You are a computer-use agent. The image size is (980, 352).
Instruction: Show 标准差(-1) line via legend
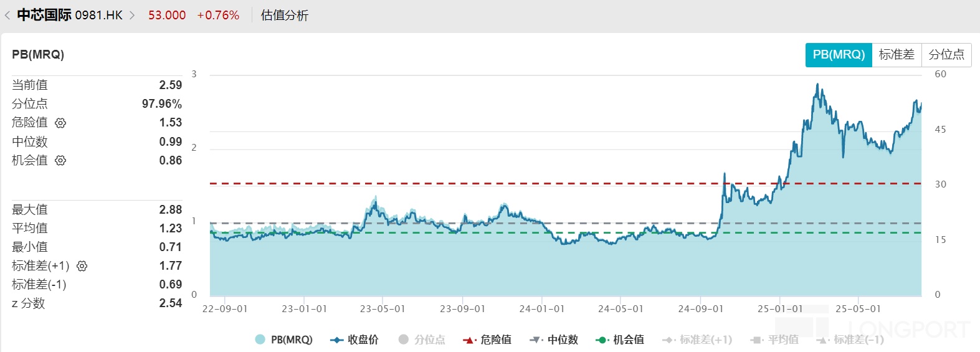pos(850,340)
